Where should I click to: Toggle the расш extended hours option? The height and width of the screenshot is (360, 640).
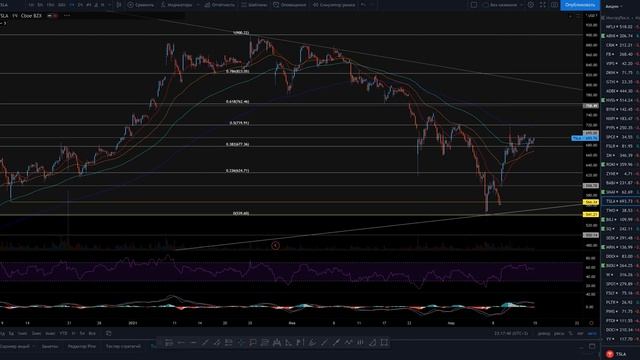[559, 333]
